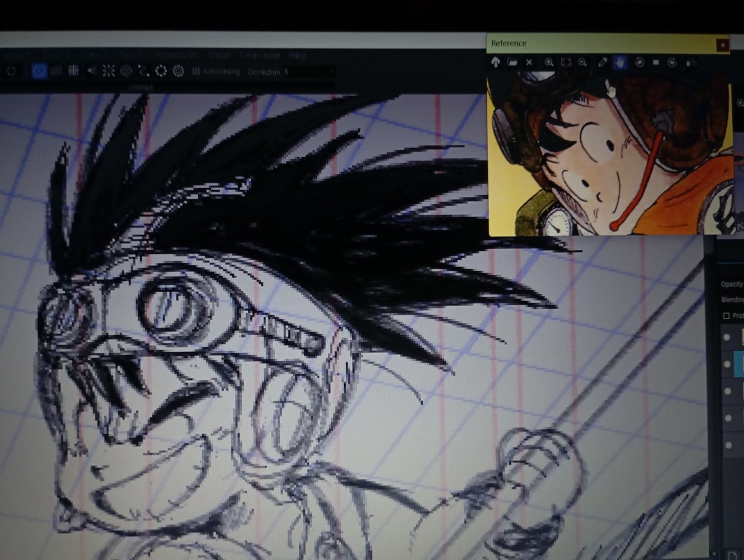Flip the reference image horizontally

coord(691,62)
